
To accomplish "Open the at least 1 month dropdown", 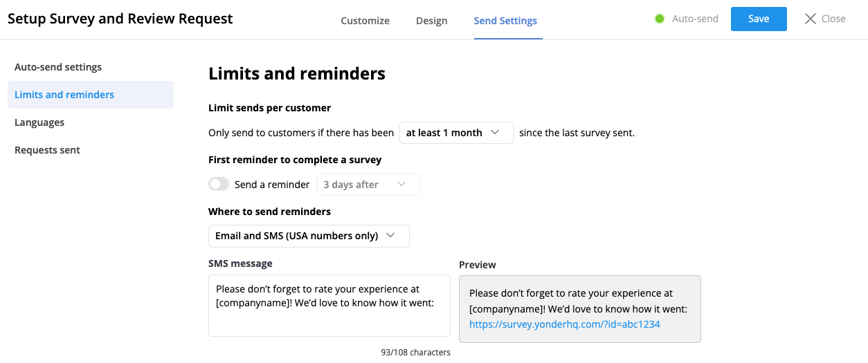I will [456, 133].
